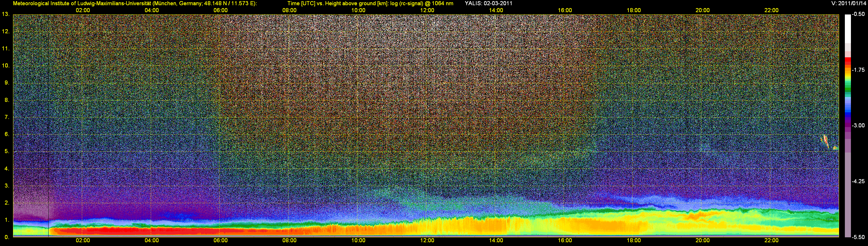Screen dimensions: 868x246
Task: Select the 'Time [UTC] vs. Height above ground' caption
Action: coord(370,3)
